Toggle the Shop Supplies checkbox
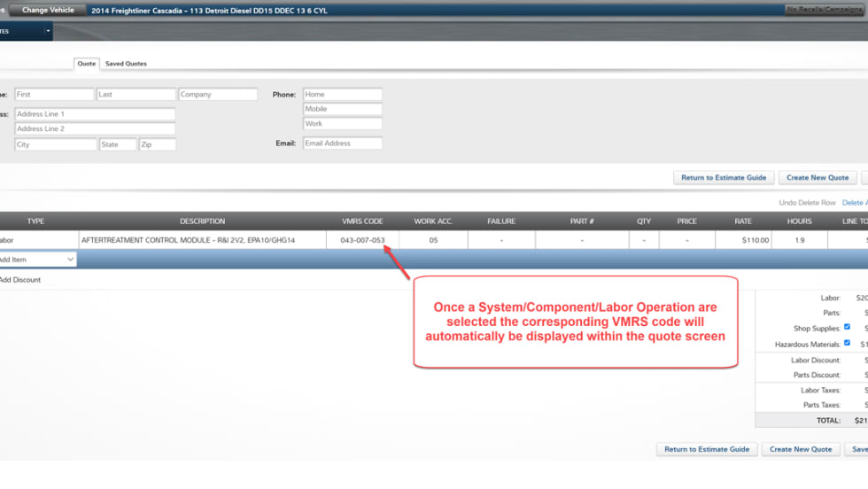 847,327
